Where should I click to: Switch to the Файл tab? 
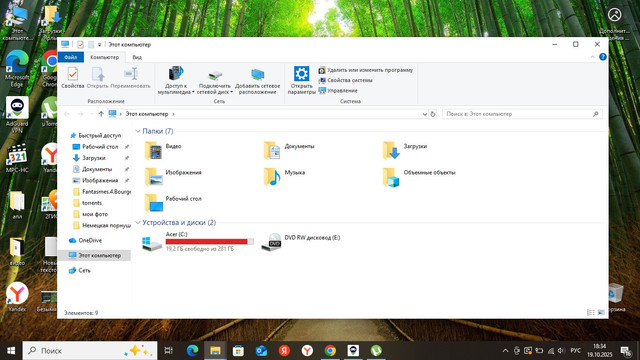[x=71, y=57]
